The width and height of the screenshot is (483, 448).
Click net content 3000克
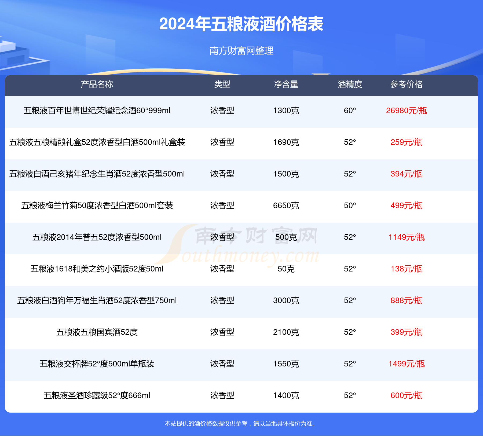click(x=286, y=300)
